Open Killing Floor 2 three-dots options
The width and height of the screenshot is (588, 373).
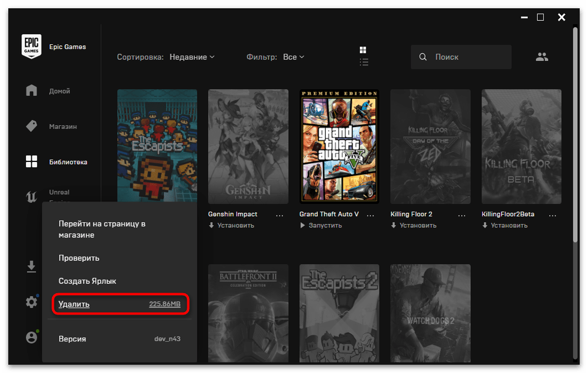tap(462, 215)
